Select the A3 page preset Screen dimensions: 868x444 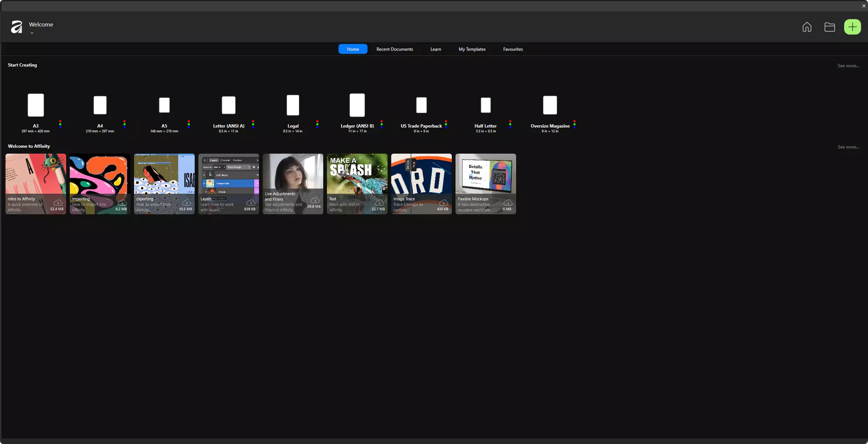36,105
